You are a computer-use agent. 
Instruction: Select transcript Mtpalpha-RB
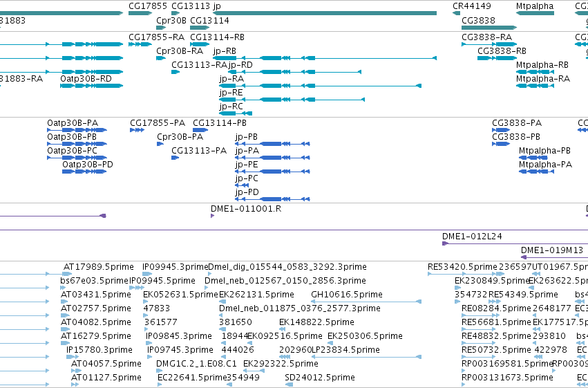point(542,65)
